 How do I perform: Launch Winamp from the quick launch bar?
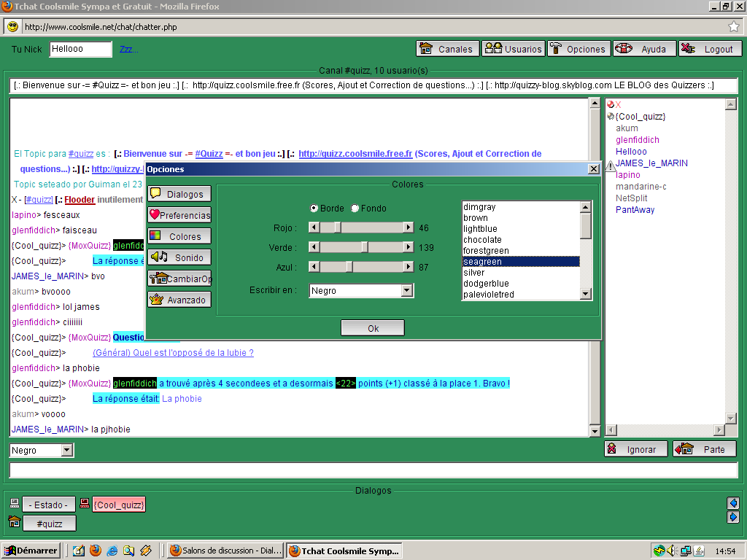pyautogui.click(x=146, y=551)
